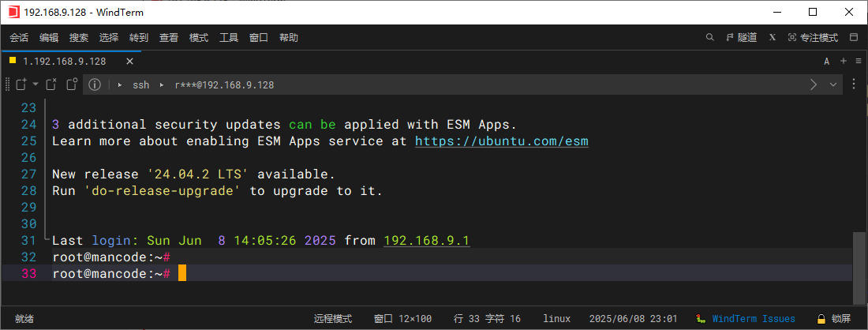Toggle 专注模式 focus mode
This screenshot has width=868, height=330.
[812, 37]
